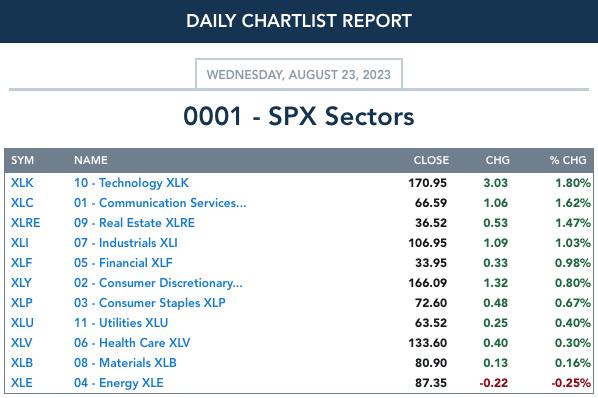Open the XLC symbol link
The image size is (598, 398).
tap(22, 203)
